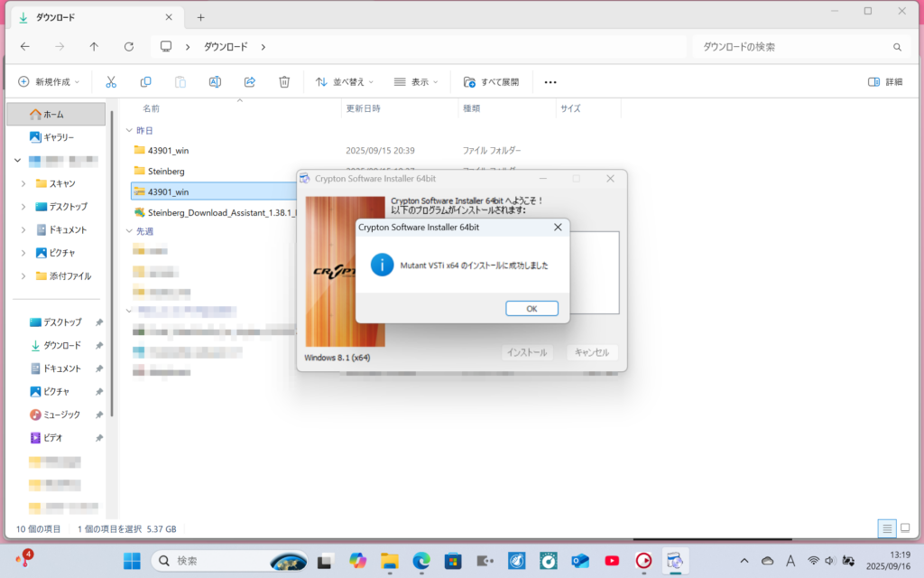
Task: Click the Share icon in Explorer toolbar
Action: click(250, 81)
